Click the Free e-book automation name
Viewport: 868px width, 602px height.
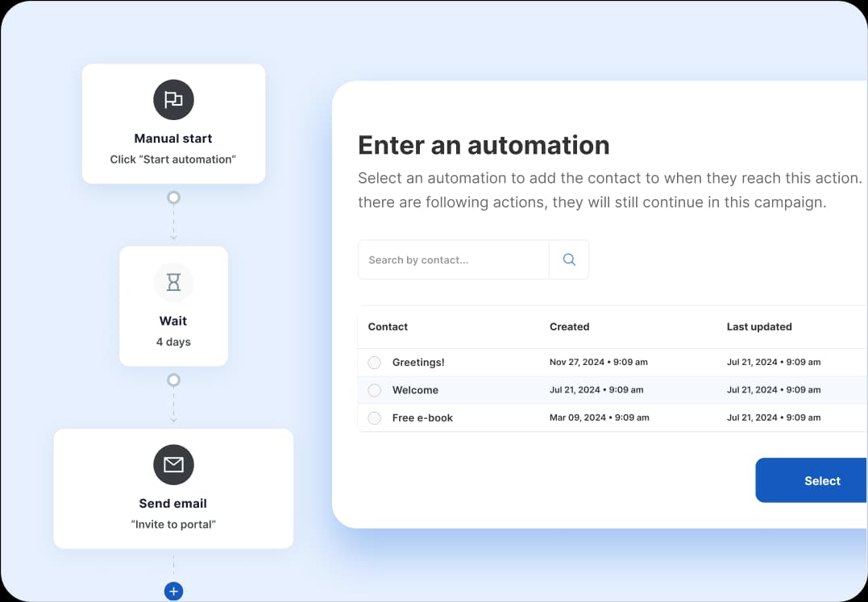(422, 418)
